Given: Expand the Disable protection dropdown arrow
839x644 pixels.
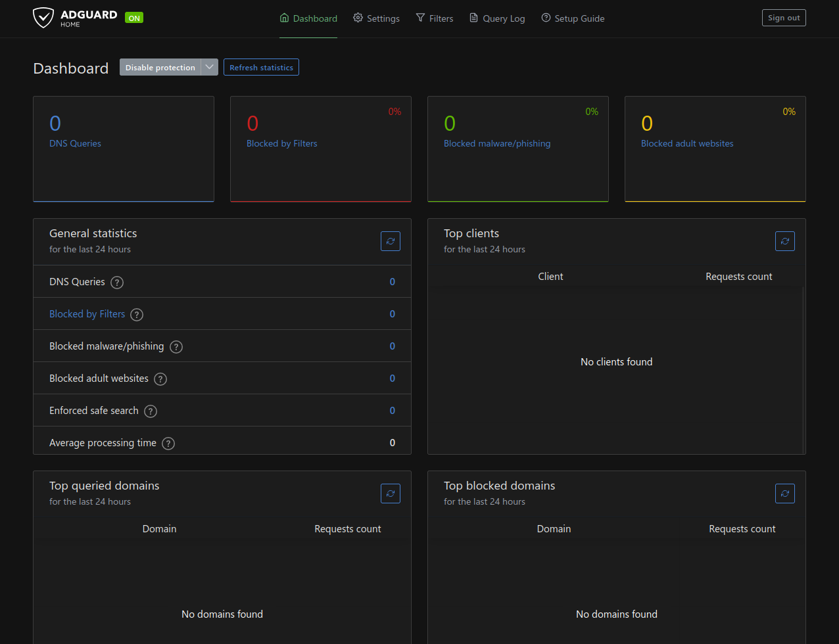Looking at the screenshot, I should 210,67.
